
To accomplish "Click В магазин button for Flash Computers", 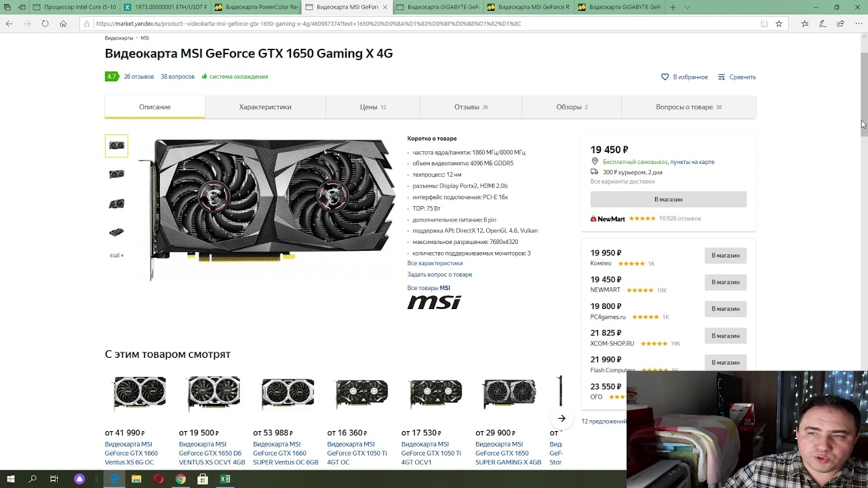I will [x=725, y=363].
